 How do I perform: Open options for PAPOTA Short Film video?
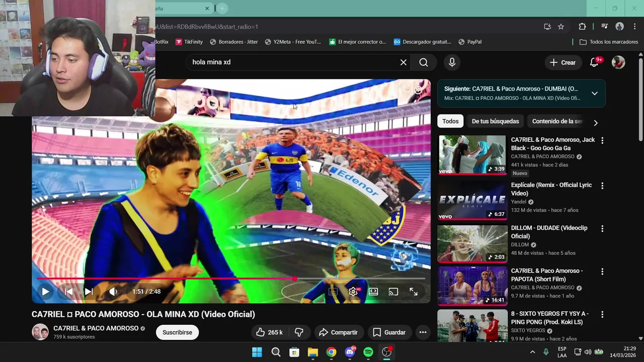tap(602, 271)
